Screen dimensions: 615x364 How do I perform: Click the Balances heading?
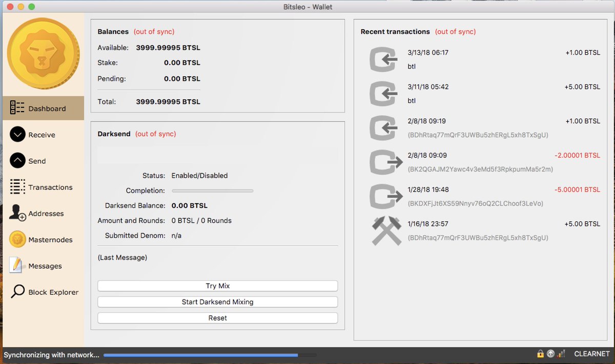click(x=114, y=32)
